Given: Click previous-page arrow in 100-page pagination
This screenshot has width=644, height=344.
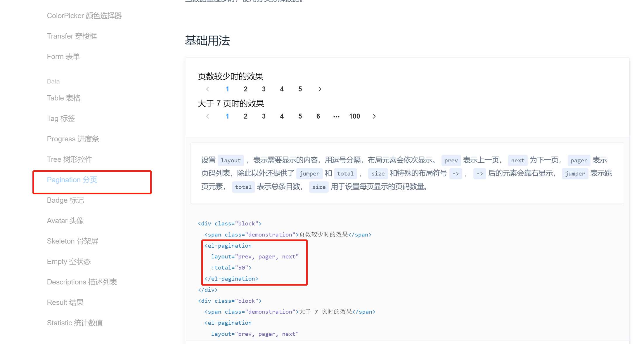Looking at the screenshot, I should click(208, 116).
